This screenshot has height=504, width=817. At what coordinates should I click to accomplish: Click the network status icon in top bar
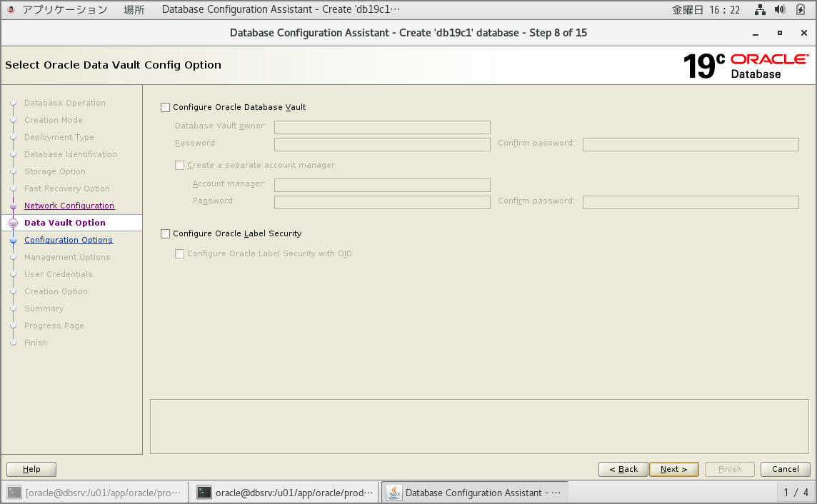point(760,10)
